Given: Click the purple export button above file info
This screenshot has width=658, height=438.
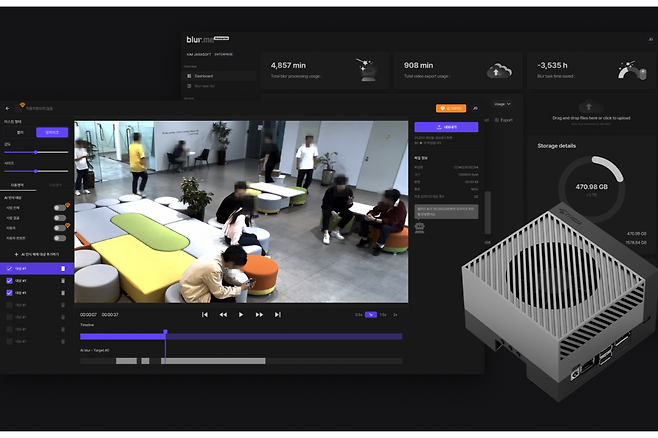Looking at the screenshot, I should click(x=445, y=127).
